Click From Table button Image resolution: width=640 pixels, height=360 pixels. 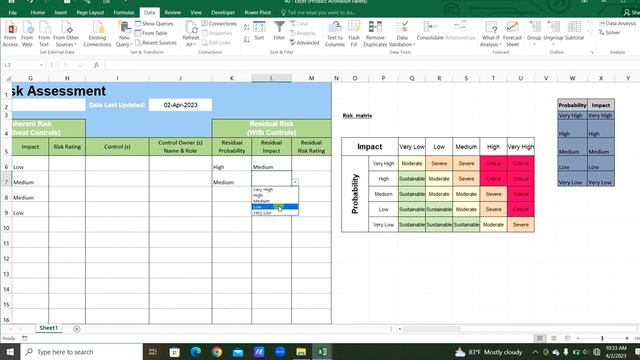point(151,33)
